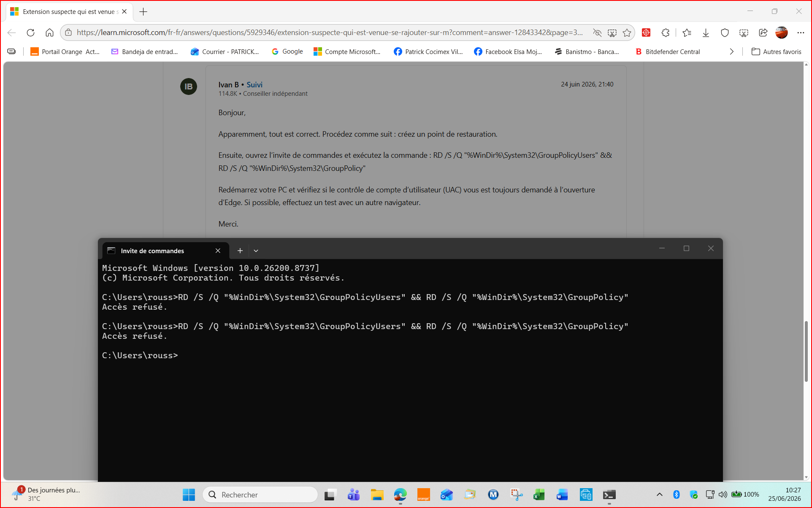Select Extension suspecte browser tab
The height and width of the screenshot is (508, 812).
click(69, 12)
